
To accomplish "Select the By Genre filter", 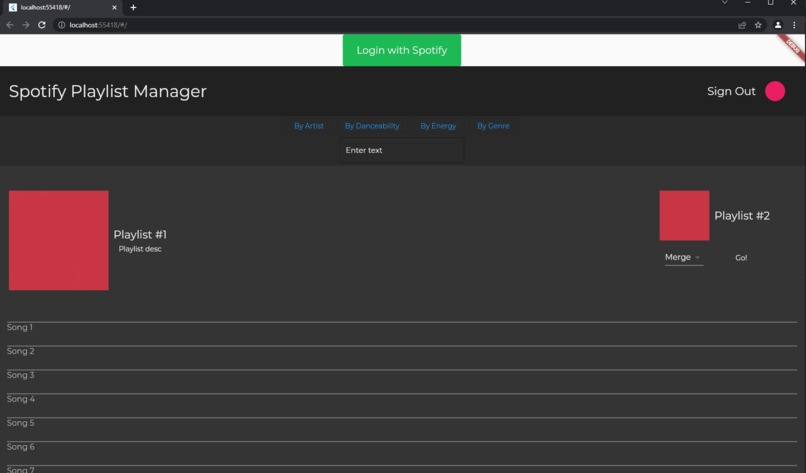I will (x=493, y=126).
